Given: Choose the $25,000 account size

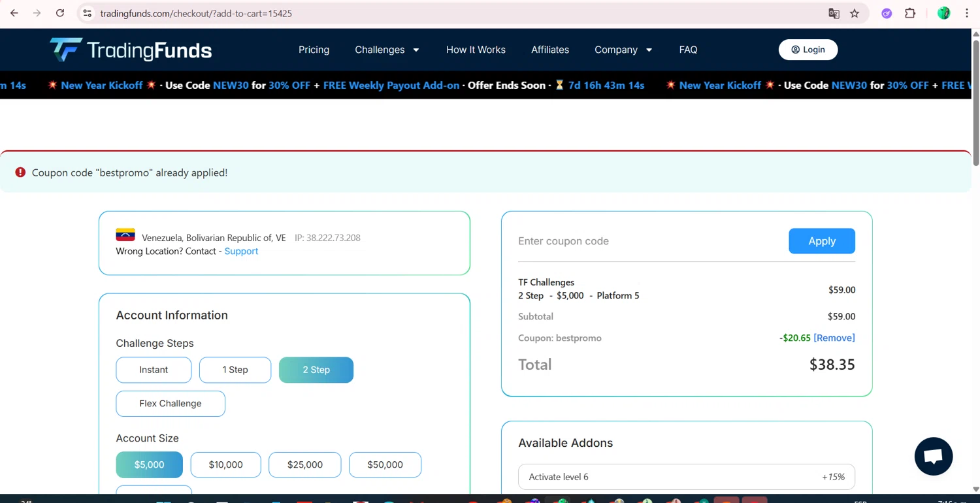Looking at the screenshot, I should click(x=305, y=464).
